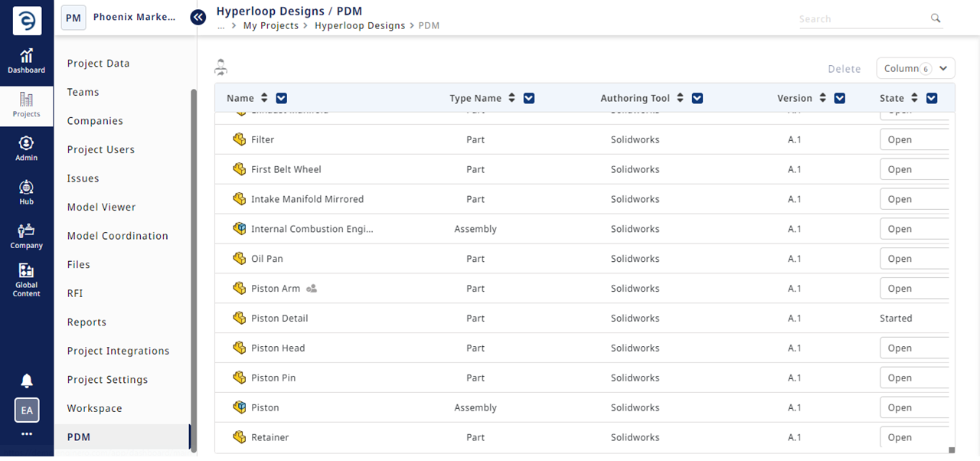Click the user sync icon above table
This screenshot has width=980, height=461.
coord(221,67)
